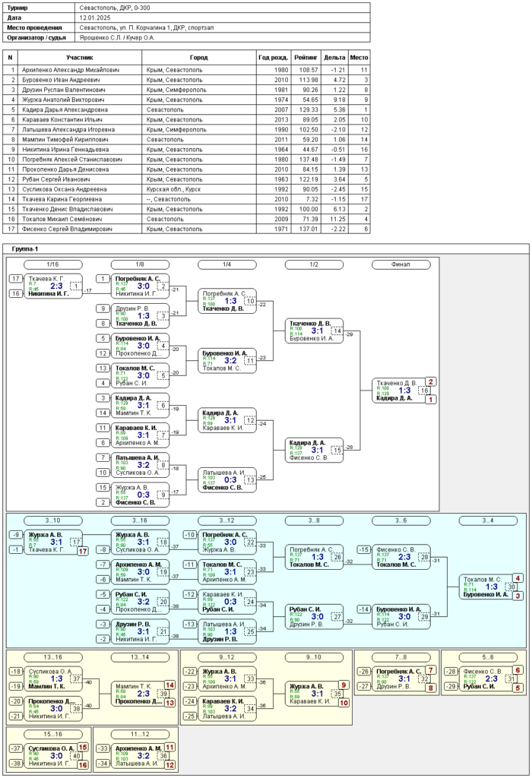The height and width of the screenshot is (778, 532).
Task: Click final score '1:3' between Ткаченко and Кадира
Action: coord(404,391)
